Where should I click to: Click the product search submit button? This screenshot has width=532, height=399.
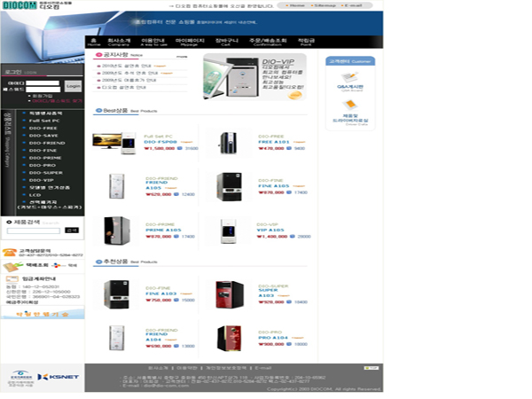72,230
